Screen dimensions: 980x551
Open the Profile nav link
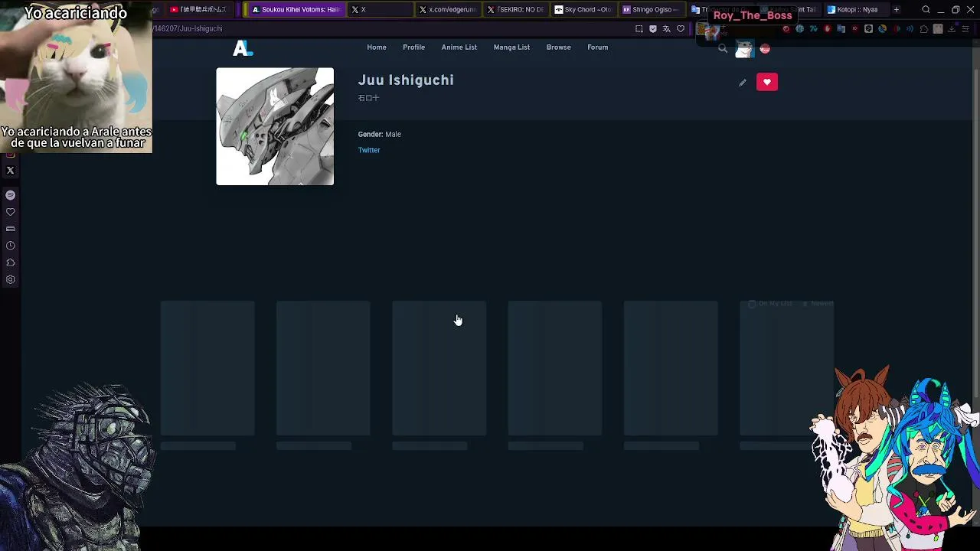coord(413,47)
